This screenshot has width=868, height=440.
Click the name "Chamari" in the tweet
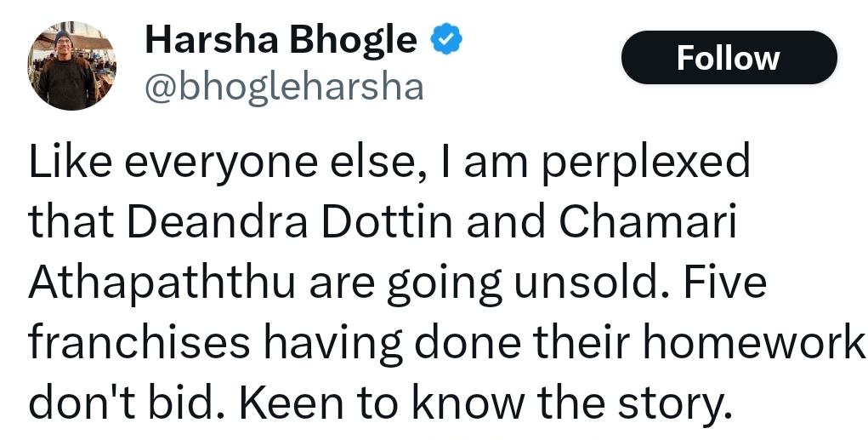point(648,221)
